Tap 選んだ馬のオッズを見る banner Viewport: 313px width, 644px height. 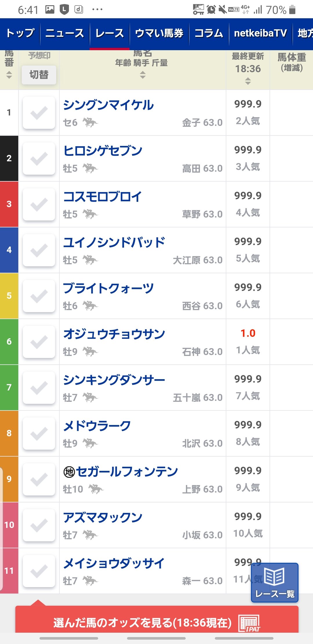pos(142,623)
